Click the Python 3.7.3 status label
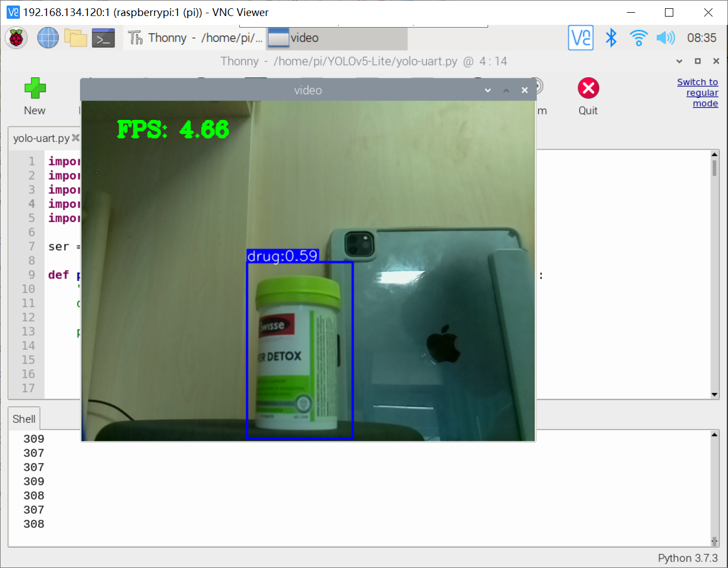Screen dimensions: 728x568 (688, 558)
